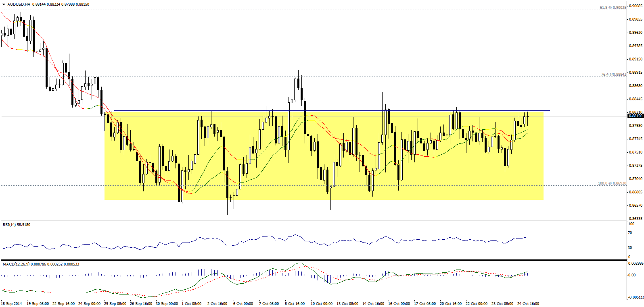Click the 24 Sep 00:00 time label
Viewport: 644px width, 307px height.
[89, 304]
